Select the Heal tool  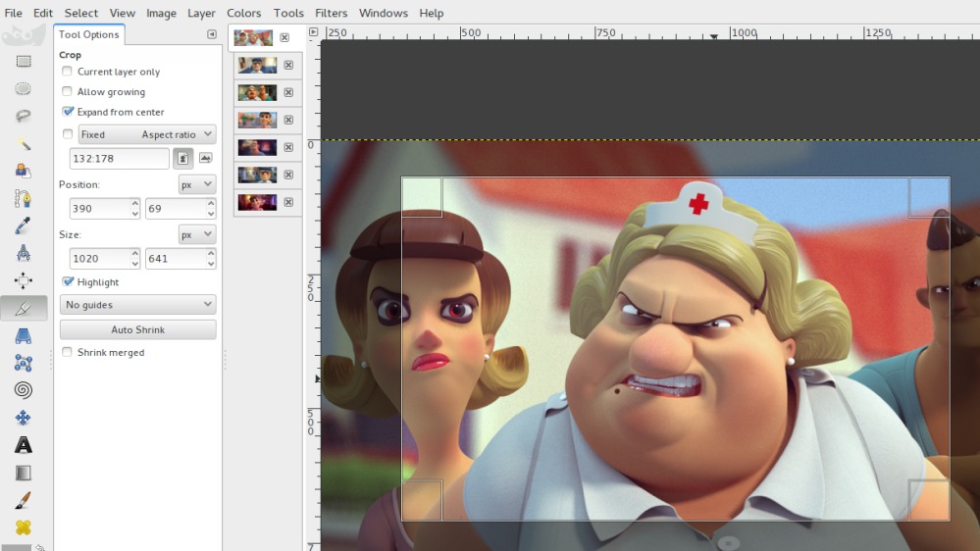pos(23,527)
